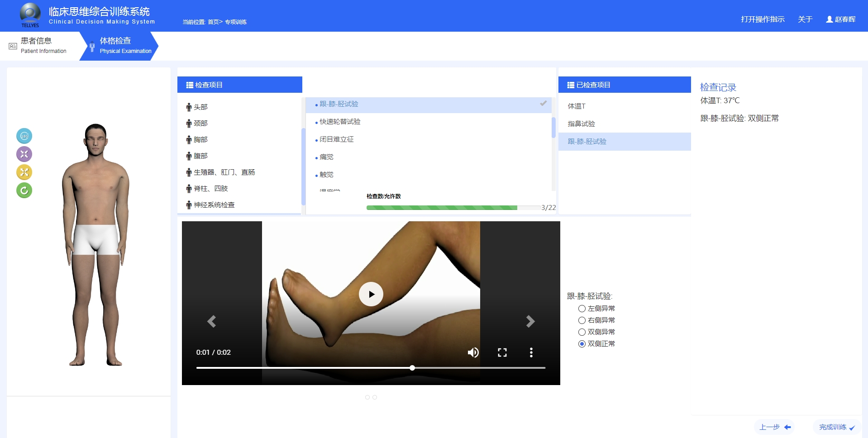Click the 首页 breadcrumb link

point(213,22)
